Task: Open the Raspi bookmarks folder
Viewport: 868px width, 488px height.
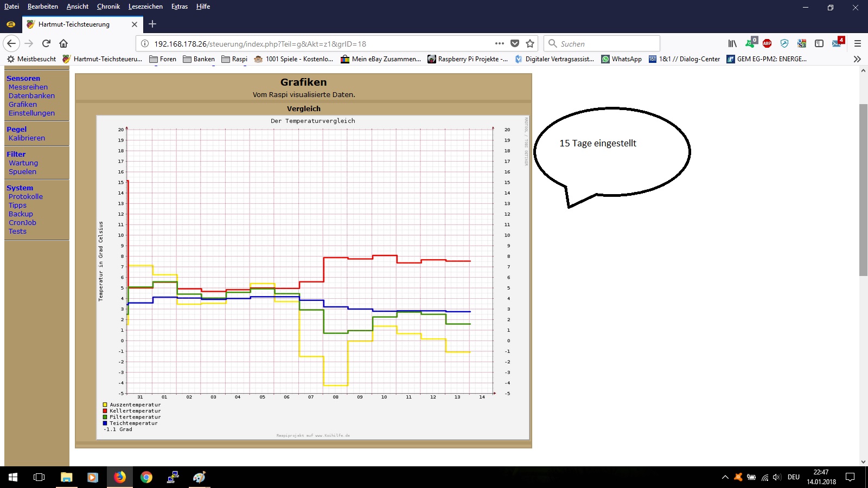Action: 234,59
